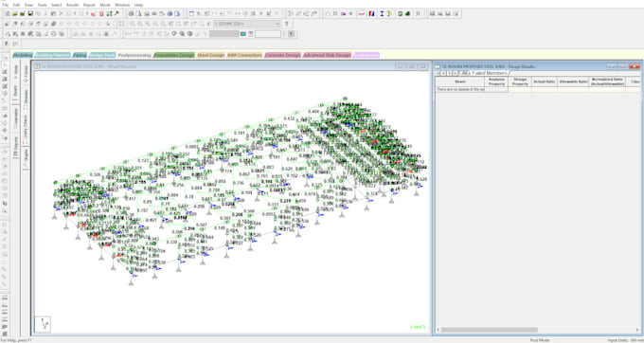This screenshot has width=644, height=343.
Task: Switch to the Steel Design tab
Action: (x=210, y=55)
